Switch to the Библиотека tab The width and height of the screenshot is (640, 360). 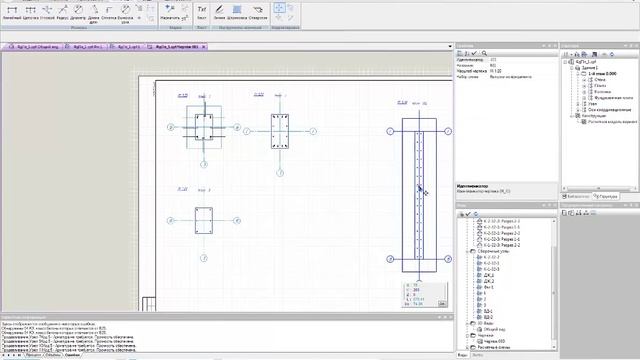575,196
